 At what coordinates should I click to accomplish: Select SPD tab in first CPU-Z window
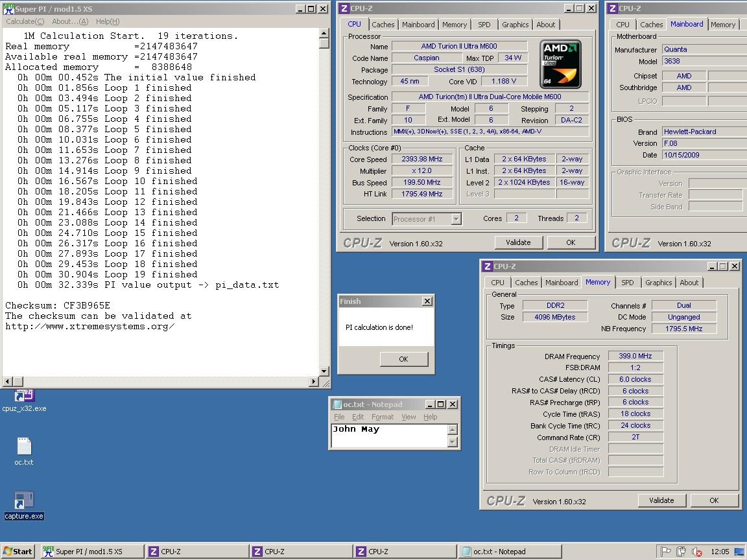(x=484, y=25)
